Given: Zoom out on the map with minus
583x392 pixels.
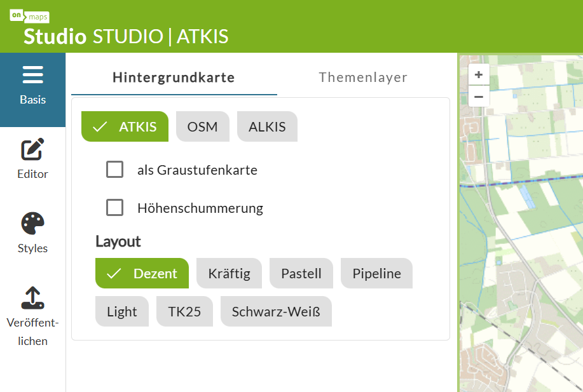Looking at the screenshot, I should [479, 97].
